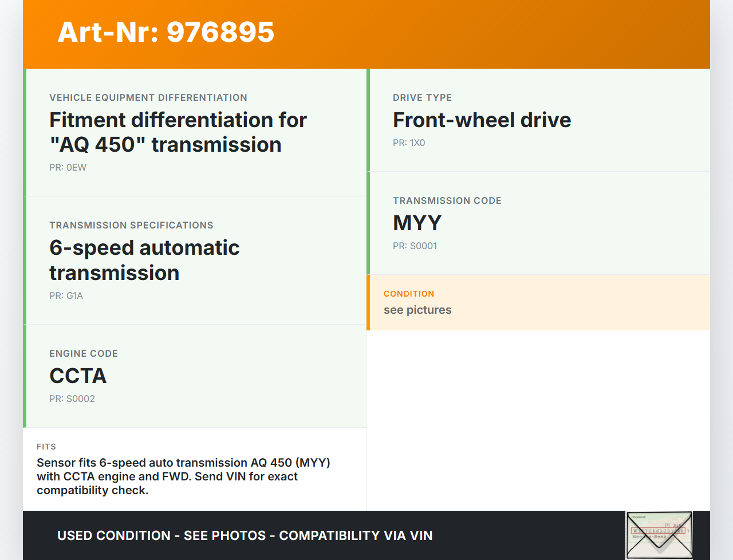This screenshot has width=733, height=560.
Task: Click the PR: 0EW code
Action: (x=68, y=168)
